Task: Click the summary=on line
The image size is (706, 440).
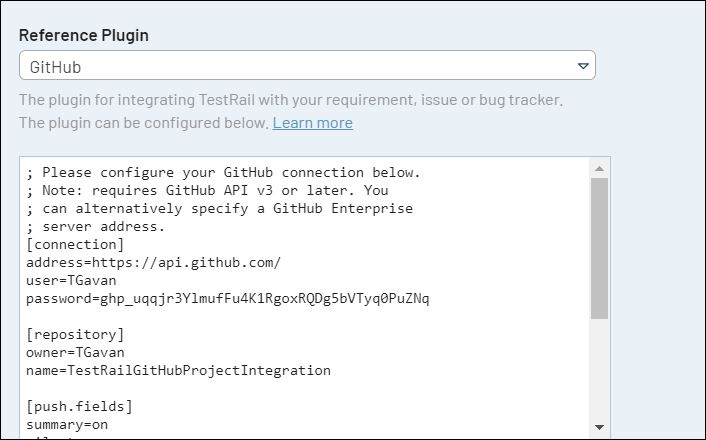Action: pos(67,425)
